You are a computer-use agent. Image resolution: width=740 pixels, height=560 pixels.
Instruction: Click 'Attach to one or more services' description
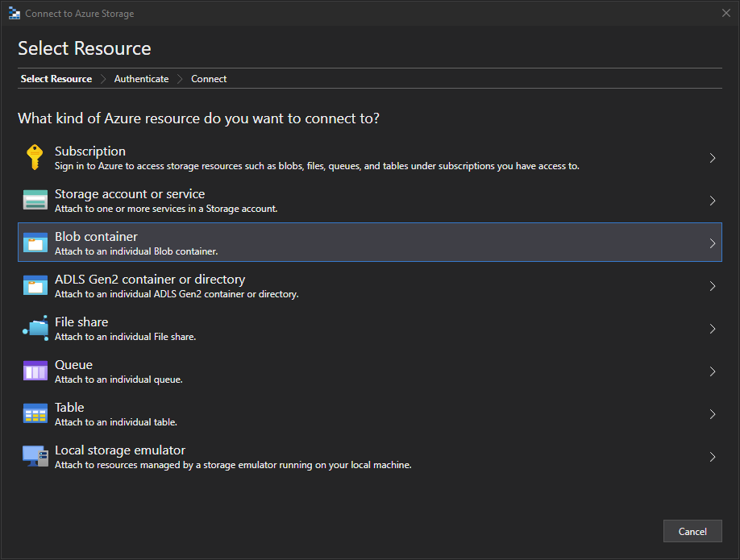tap(166, 209)
